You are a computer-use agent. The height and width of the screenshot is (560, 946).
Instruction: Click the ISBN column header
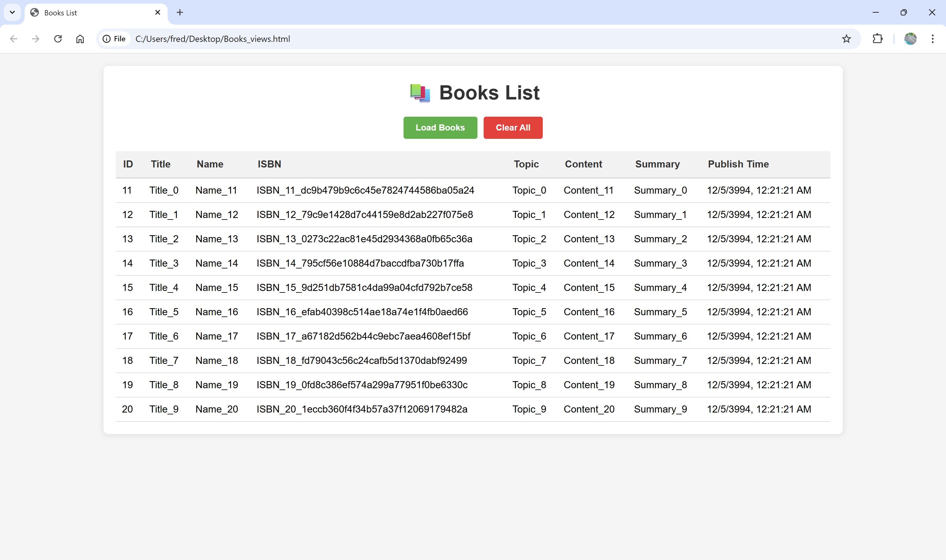pos(269,164)
